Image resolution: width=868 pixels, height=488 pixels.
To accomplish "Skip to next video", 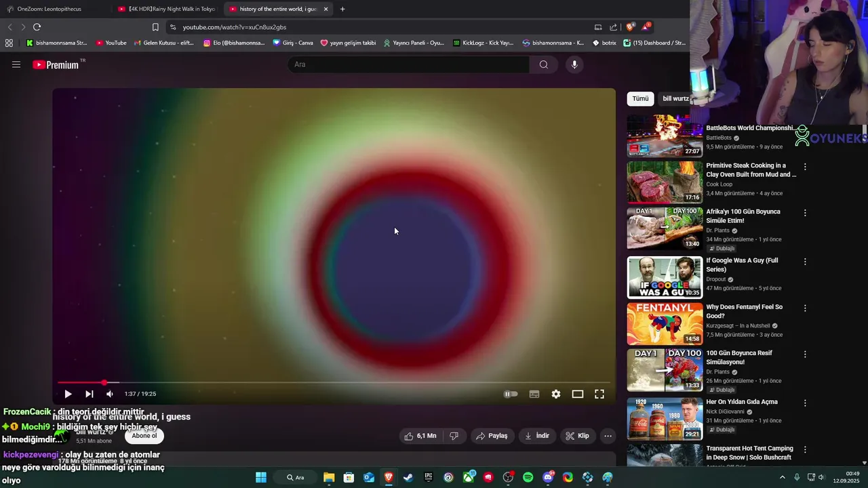I will (89, 394).
